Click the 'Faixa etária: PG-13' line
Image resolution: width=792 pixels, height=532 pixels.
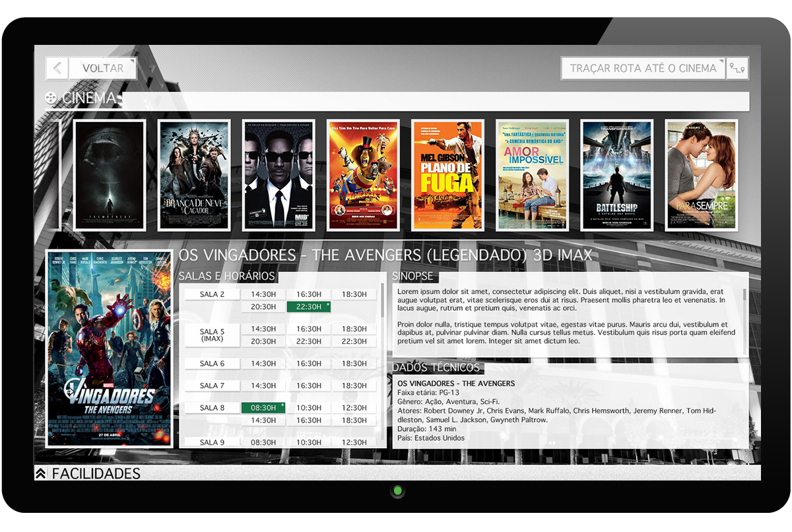pos(428,393)
